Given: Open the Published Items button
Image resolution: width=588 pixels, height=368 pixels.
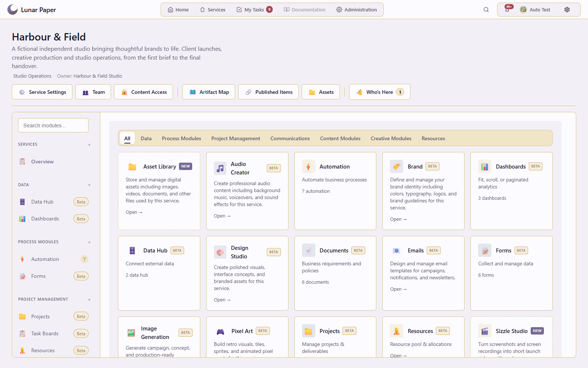Looking at the screenshot, I should (x=268, y=92).
